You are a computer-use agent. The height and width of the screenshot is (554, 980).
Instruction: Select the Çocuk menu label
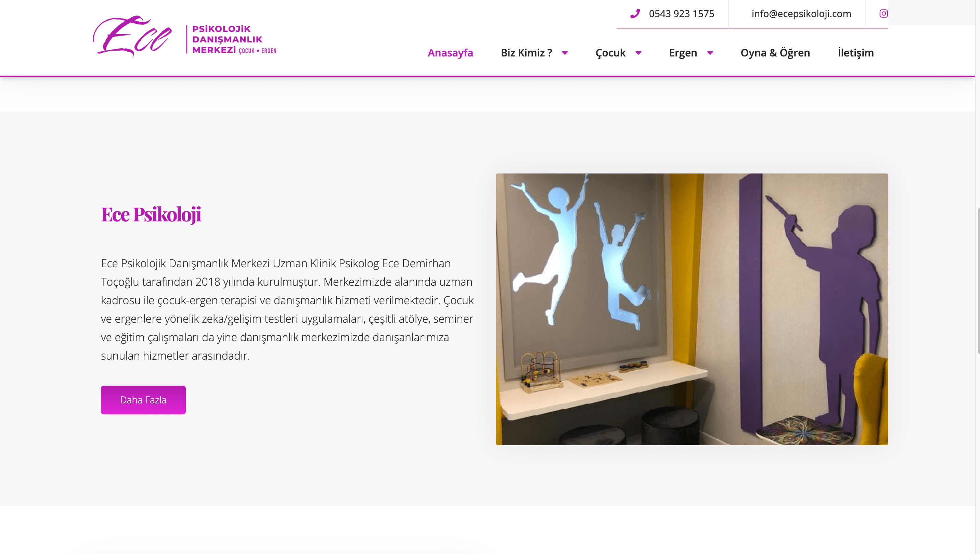(x=610, y=52)
